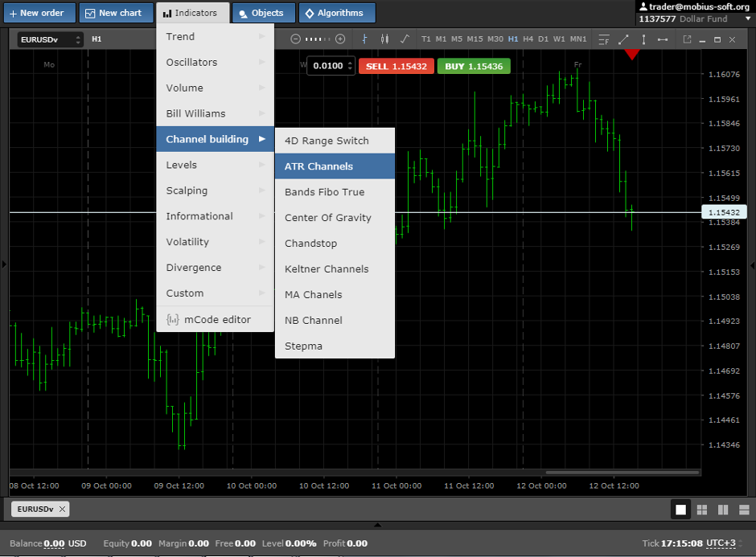Change the UTC+3 timezone stepper
The height and width of the screenshot is (557, 756).
click(740, 543)
